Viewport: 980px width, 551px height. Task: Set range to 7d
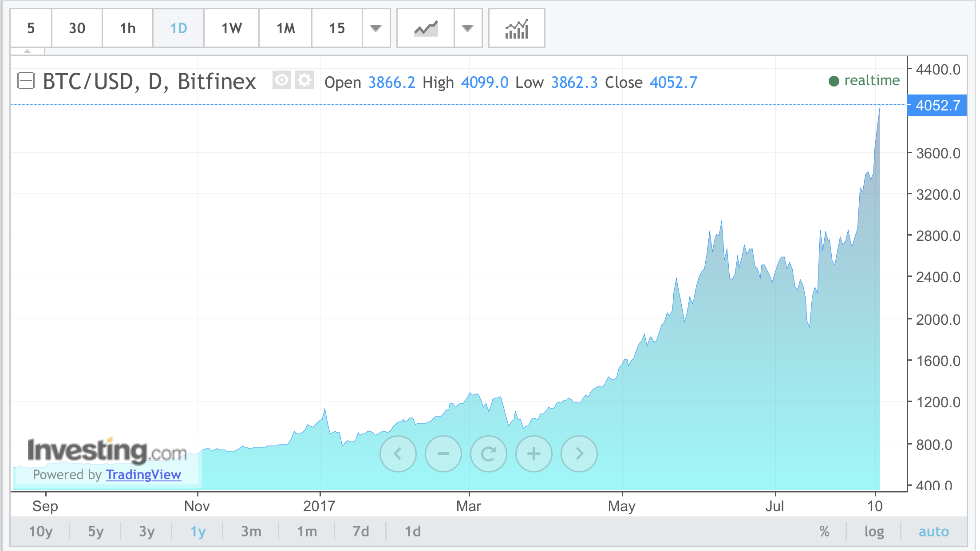click(x=361, y=531)
